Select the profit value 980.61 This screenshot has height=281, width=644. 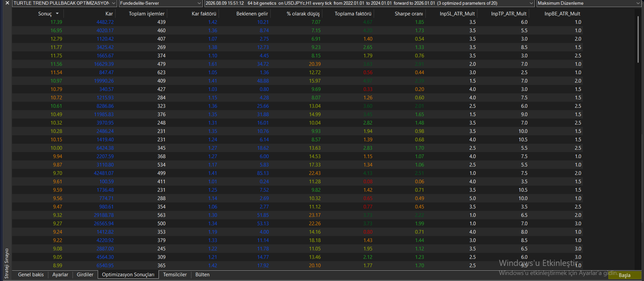[x=106, y=207]
